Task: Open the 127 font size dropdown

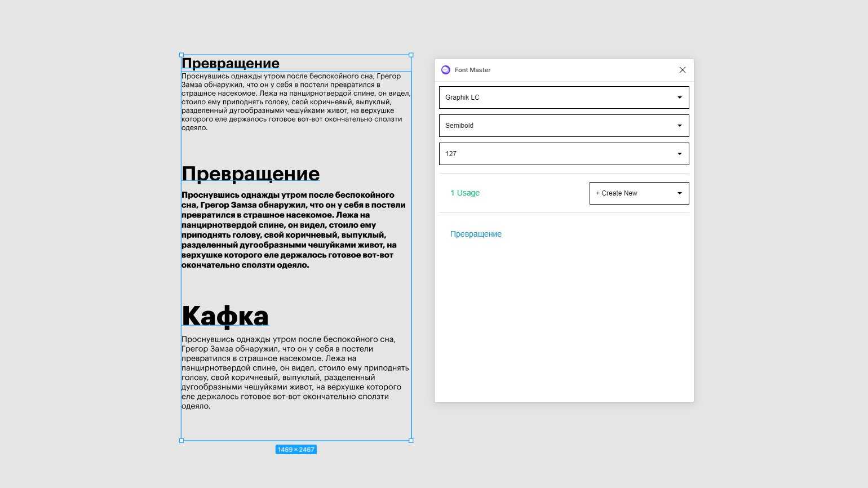Action: pos(564,154)
